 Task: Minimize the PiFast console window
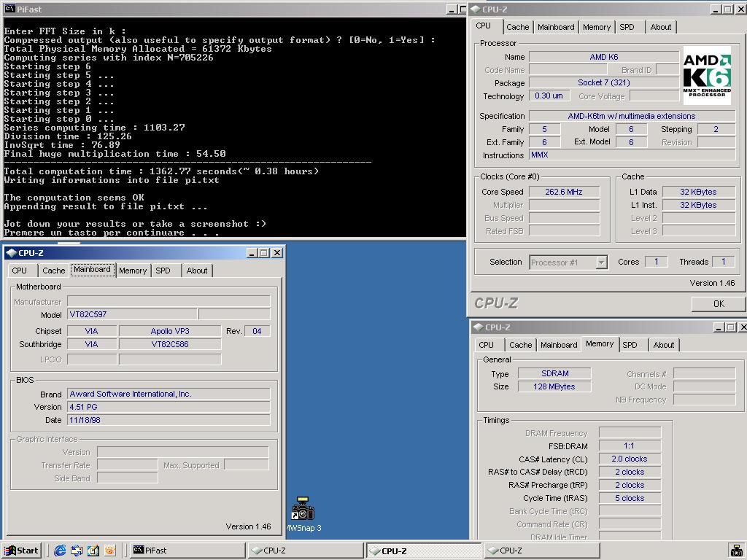452,9
